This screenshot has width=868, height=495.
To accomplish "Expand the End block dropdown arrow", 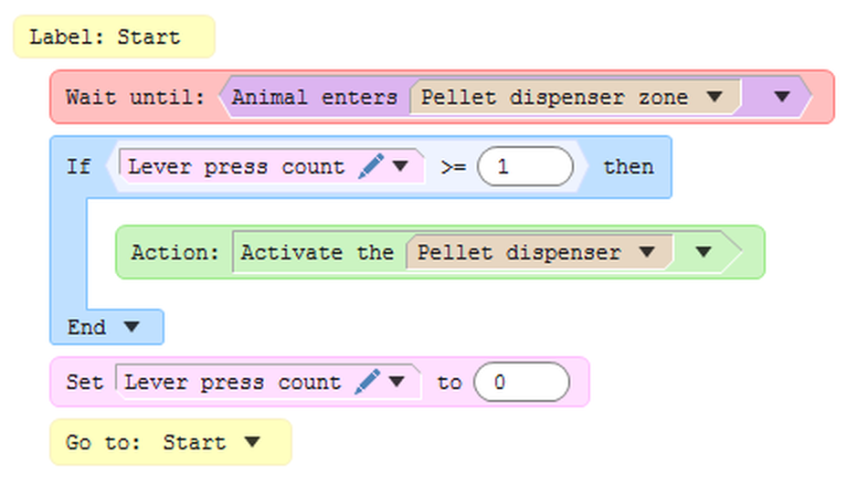I will (x=131, y=327).
